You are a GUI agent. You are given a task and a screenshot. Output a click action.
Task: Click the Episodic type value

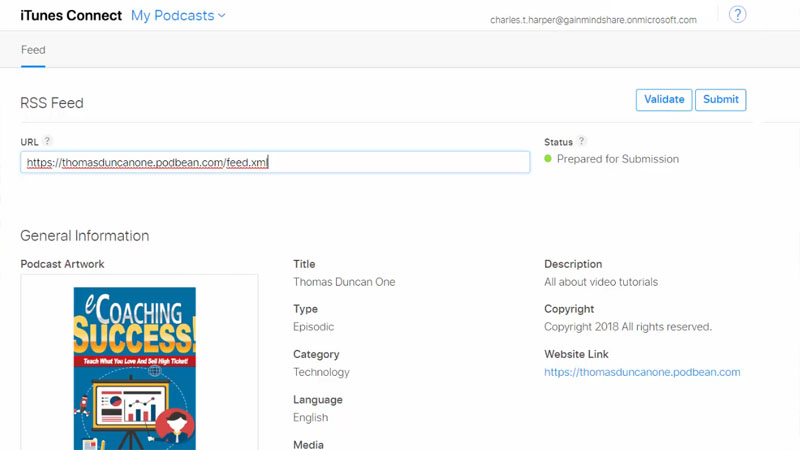pos(313,327)
